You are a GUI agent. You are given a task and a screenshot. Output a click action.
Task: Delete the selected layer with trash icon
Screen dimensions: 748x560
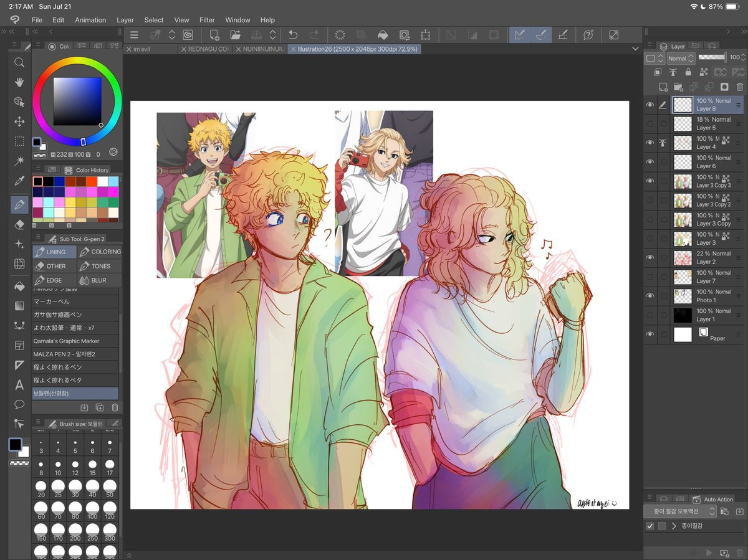pyautogui.click(x=740, y=87)
